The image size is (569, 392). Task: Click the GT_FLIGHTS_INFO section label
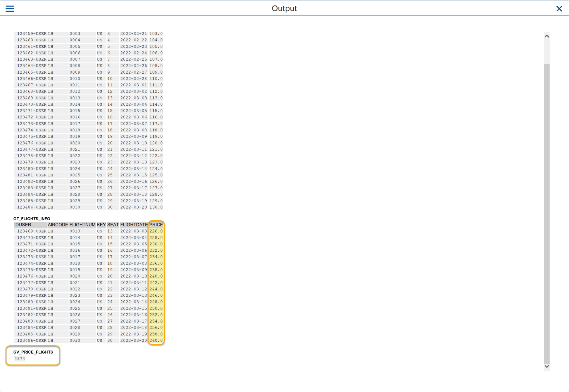point(32,219)
